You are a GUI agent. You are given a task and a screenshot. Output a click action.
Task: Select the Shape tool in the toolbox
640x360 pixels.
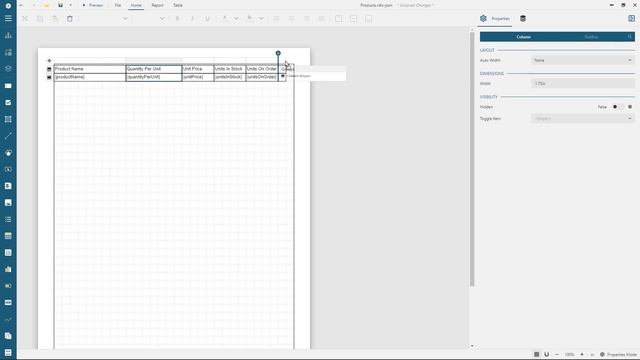point(8,153)
